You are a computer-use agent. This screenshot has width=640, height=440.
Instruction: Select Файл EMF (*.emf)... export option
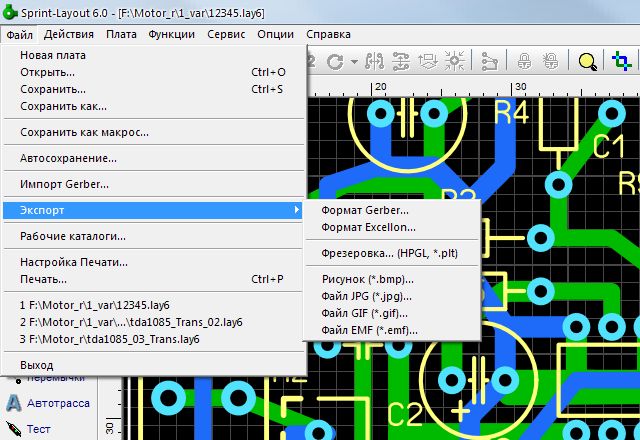392,331
